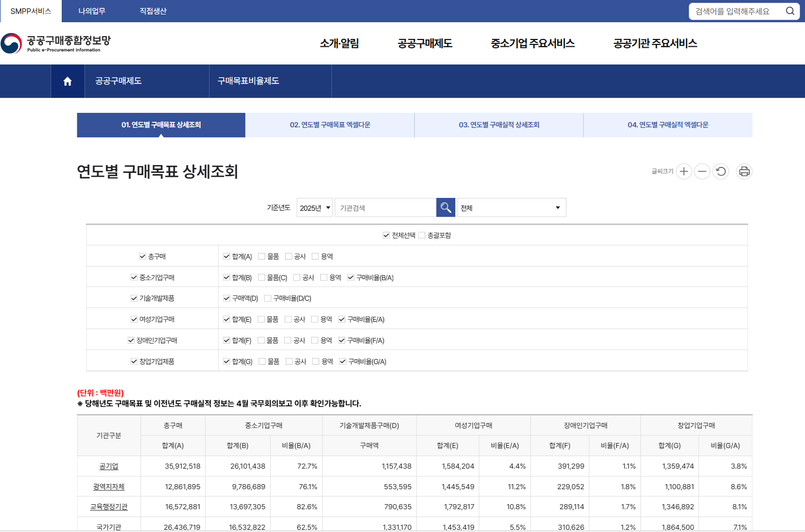Uncheck 합계(E) checkbox
This screenshot has width=805, height=532.
[x=226, y=319]
